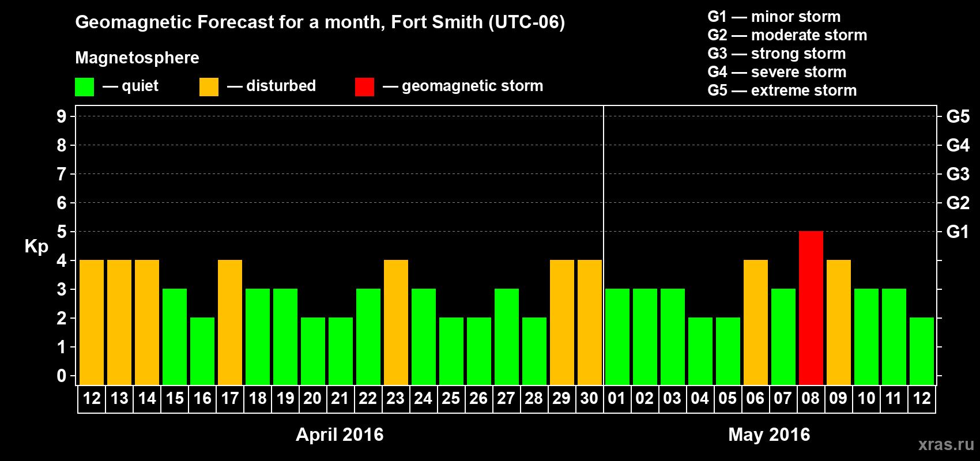Click date cell '22' in April
Image resolution: width=980 pixels, height=461 pixels.
point(368,399)
